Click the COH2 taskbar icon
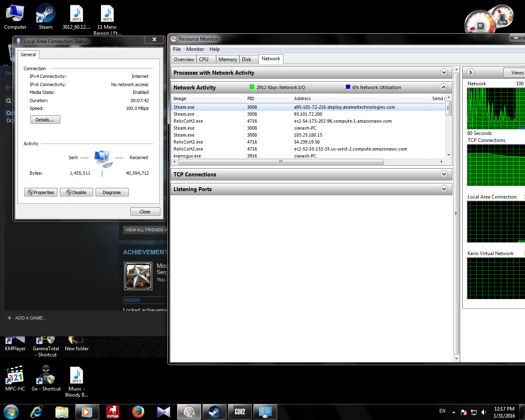The width and height of the screenshot is (525, 420). (240, 411)
